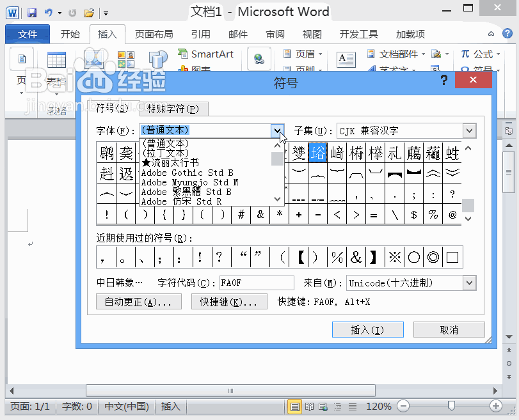Viewport: 519px width, 420px height.
Task: Click the zoom level 120% button
Action: (378, 406)
